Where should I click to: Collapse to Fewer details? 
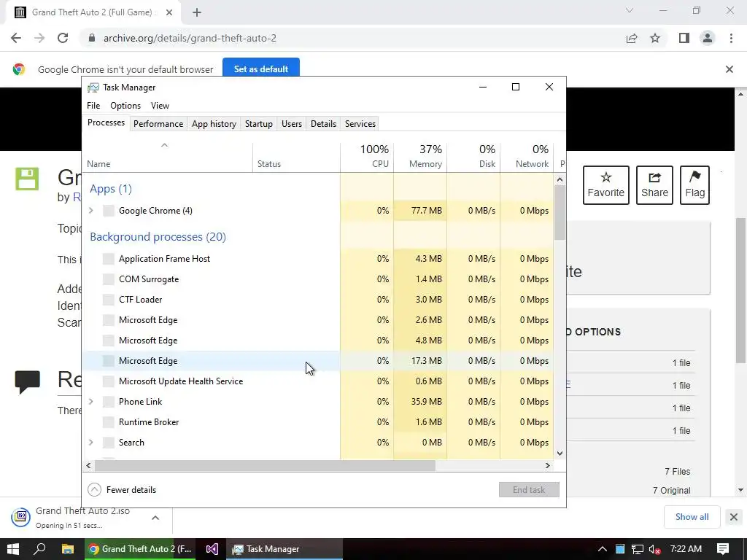click(x=122, y=489)
